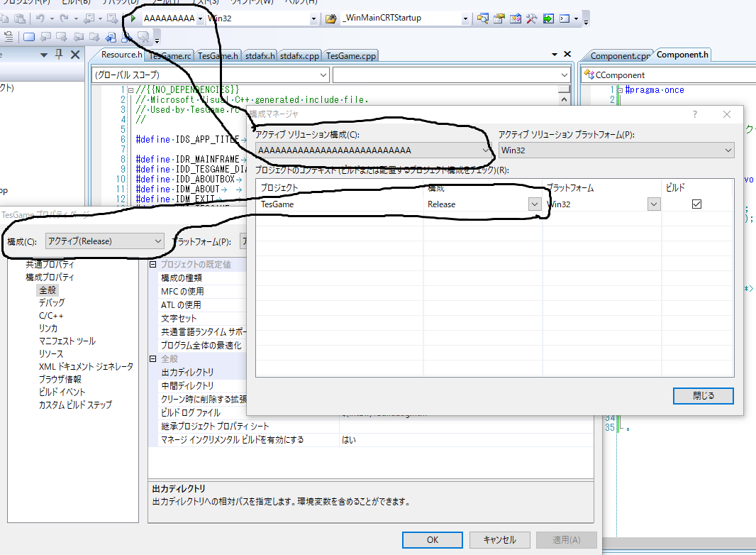Open help with the question mark in 構成マネージャ

click(x=695, y=114)
